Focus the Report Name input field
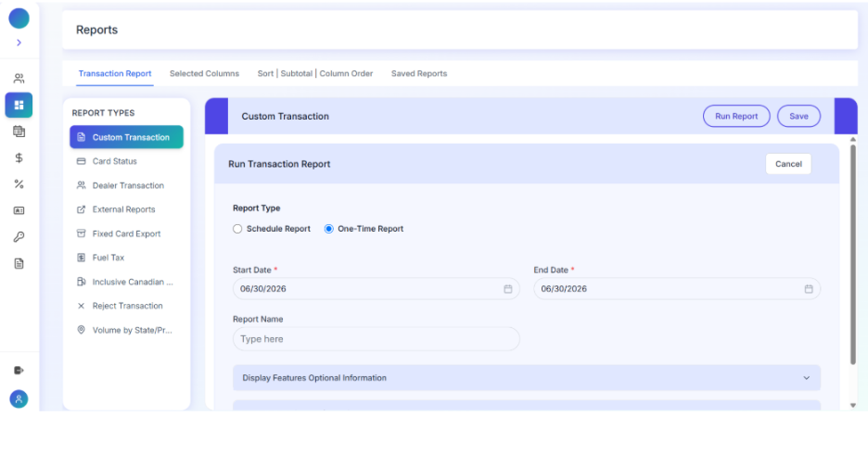This screenshot has width=868, height=454. click(x=376, y=339)
